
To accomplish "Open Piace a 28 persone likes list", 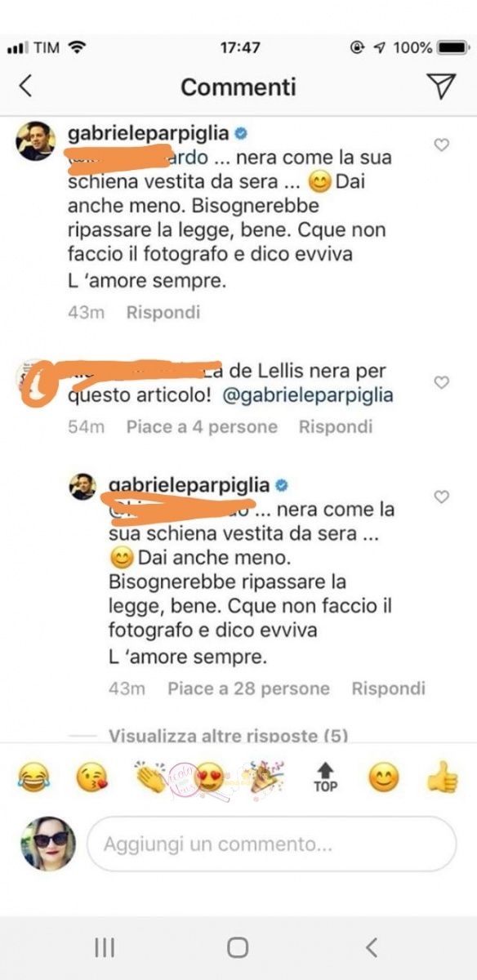I will [x=248, y=688].
